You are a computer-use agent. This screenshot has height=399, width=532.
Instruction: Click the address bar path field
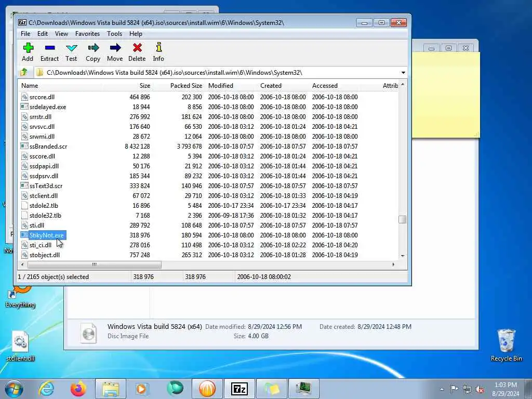click(217, 73)
